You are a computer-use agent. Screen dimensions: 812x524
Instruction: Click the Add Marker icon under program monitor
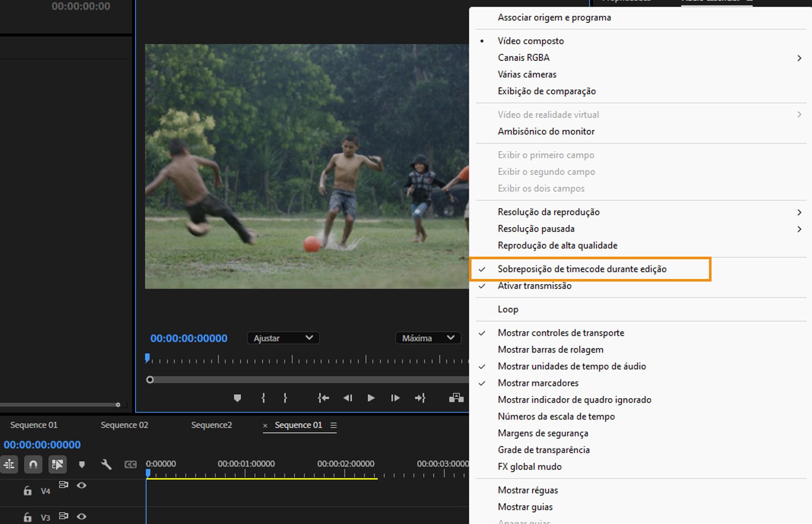coord(238,398)
